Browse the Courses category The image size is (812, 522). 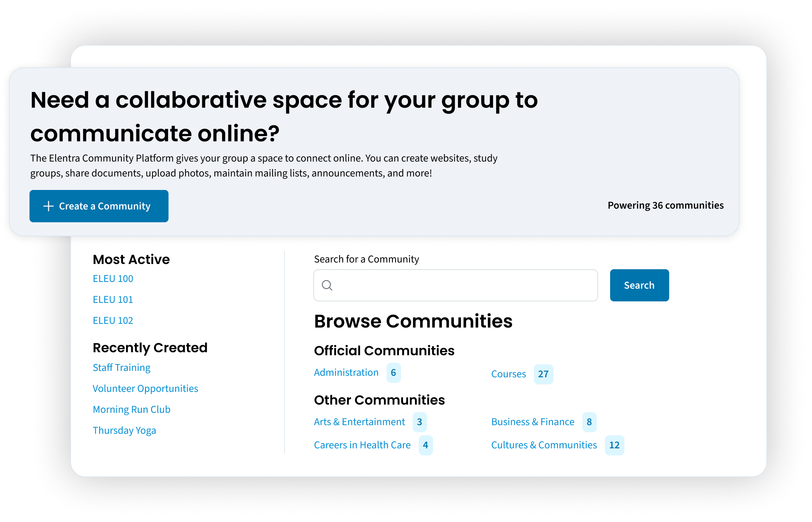[x=508, y=374]
